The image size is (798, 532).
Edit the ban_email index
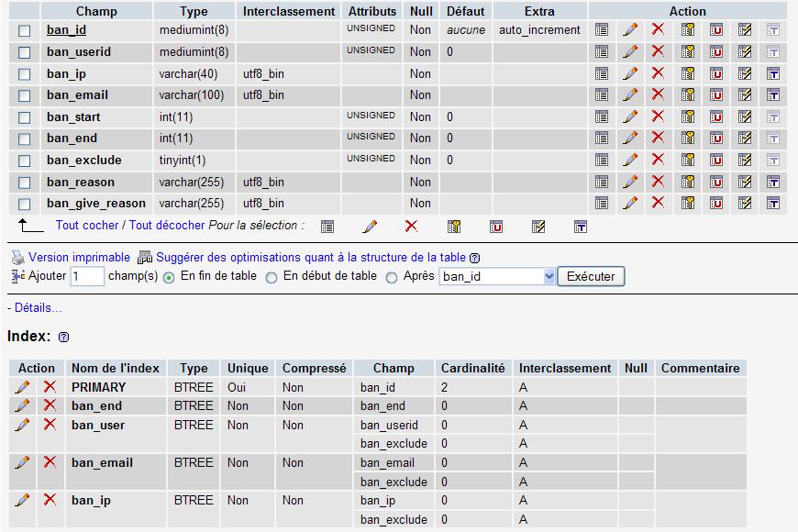click(22, 463)
